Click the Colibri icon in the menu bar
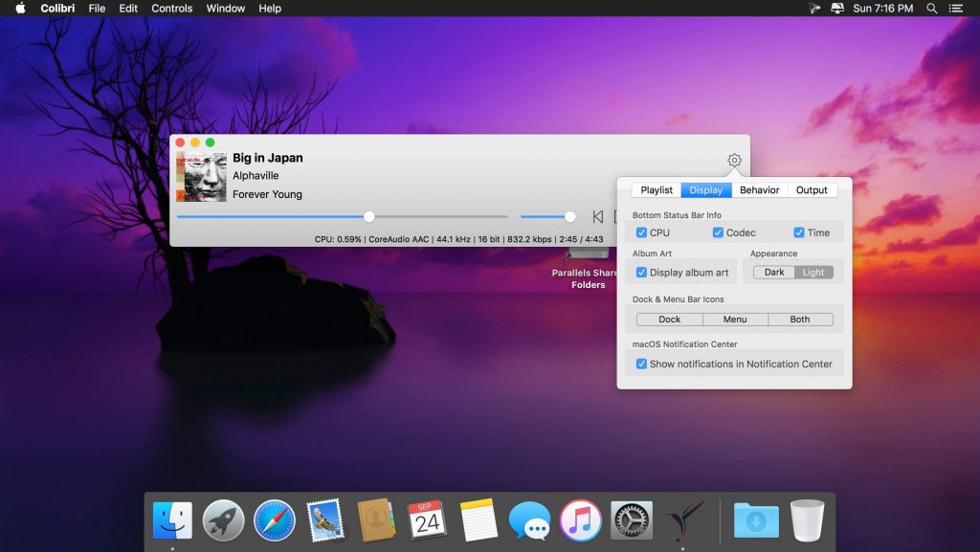The image size is (980, 552). coord(815,9)
